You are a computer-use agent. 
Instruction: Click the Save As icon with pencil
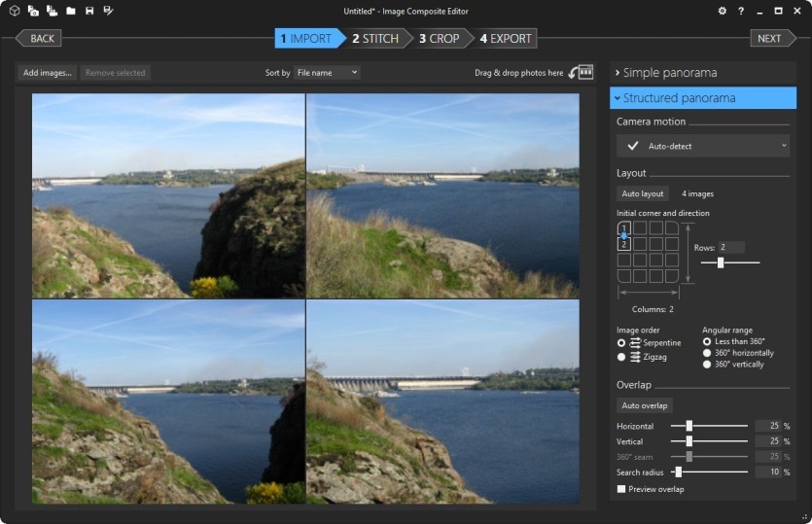108,11
